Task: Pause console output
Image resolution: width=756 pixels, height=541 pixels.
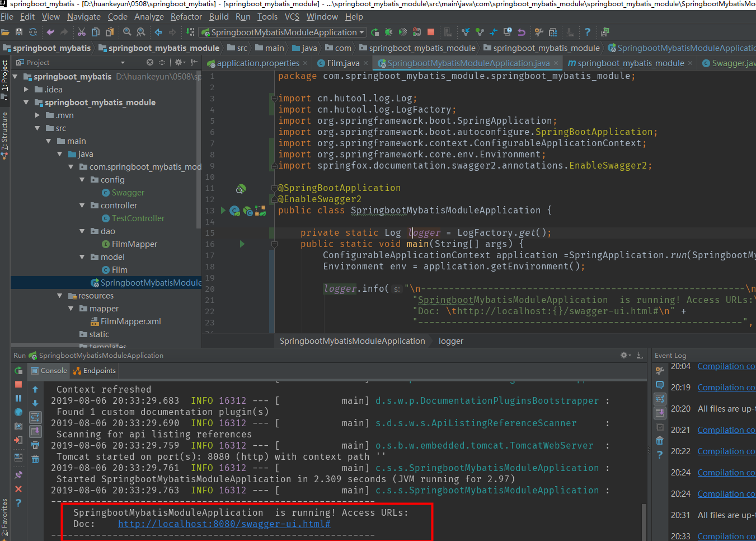Action: tap(18, 398)
